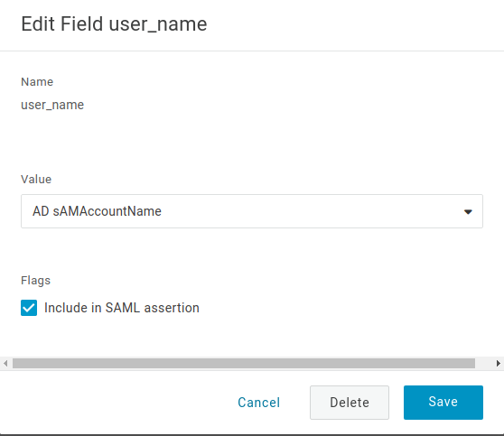Click the Value dropdown caret arrow
Viewport: 504px width, 436px height.
coord(468,212)
